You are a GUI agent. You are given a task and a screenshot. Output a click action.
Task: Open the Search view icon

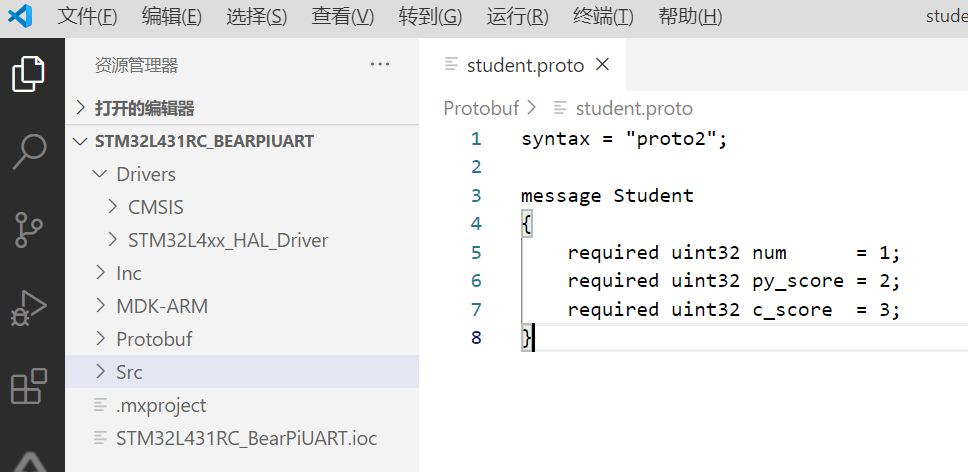[30, 151]
